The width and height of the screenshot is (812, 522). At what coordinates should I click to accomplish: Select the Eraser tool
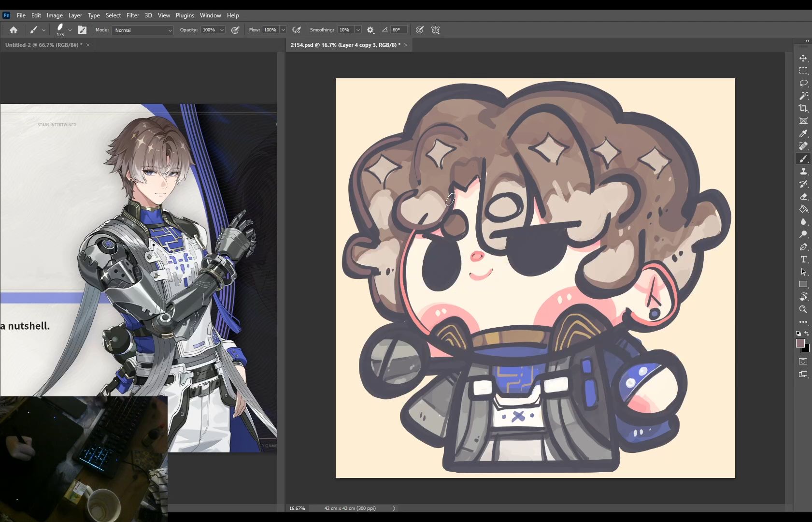click(803, 196)
